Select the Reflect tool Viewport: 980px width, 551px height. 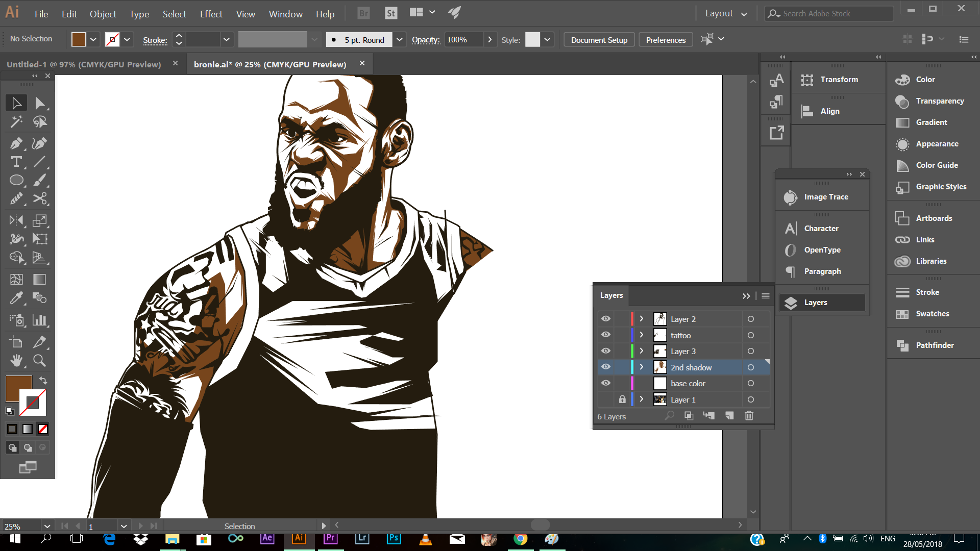(16, 220)
